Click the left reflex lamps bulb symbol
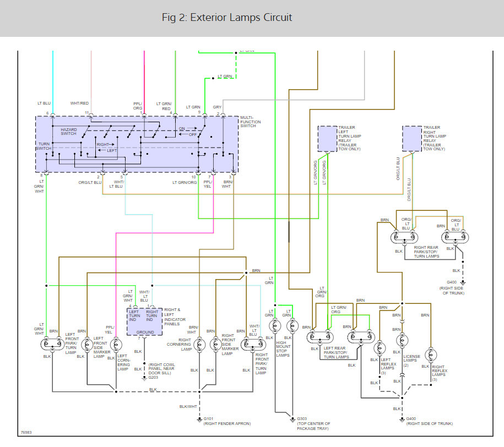The image size is (504, 447). coord(380,348)
